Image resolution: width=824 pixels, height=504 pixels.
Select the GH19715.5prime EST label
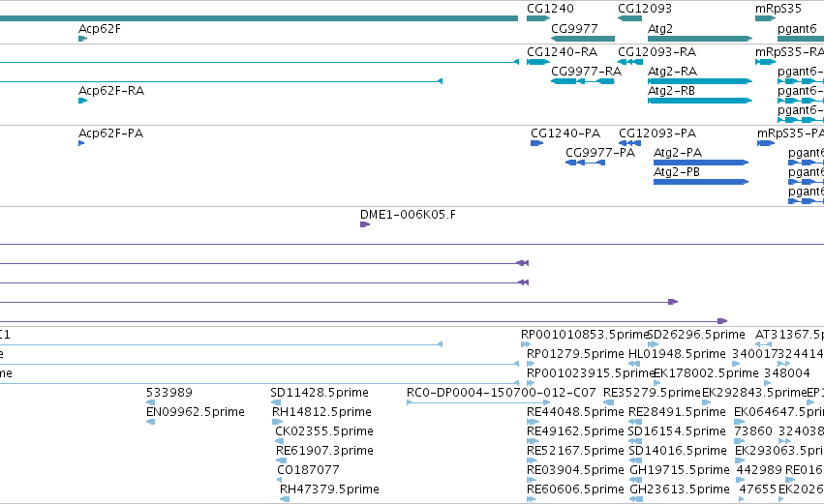[x=679, y=470]
